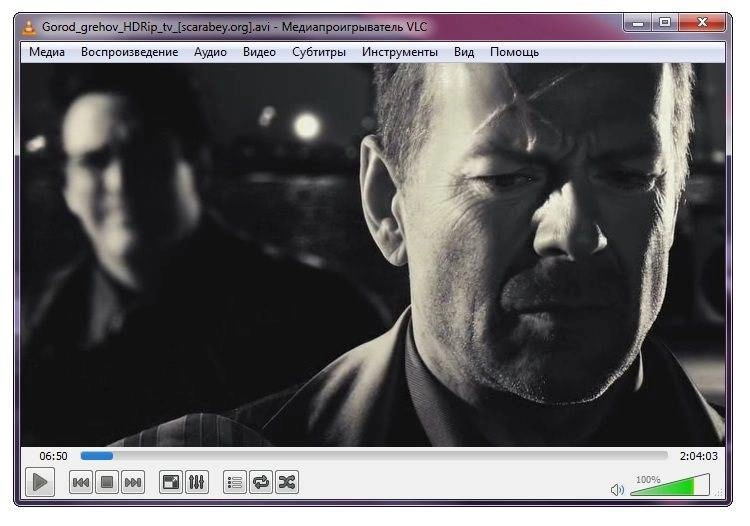Click the VLC cone title icon
750x526 pixels.
click(x=29, y=27)
